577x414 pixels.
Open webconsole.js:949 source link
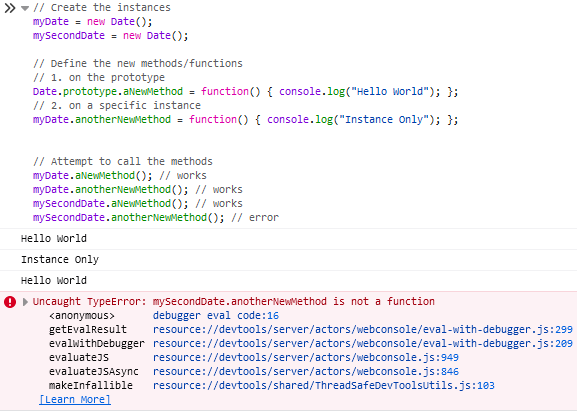click(306, 357)
